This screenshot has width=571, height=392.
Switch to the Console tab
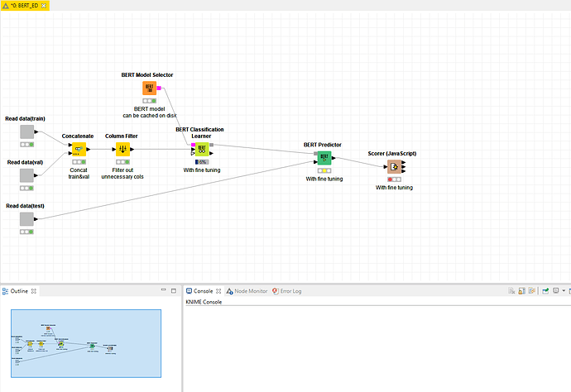(204, 291)
